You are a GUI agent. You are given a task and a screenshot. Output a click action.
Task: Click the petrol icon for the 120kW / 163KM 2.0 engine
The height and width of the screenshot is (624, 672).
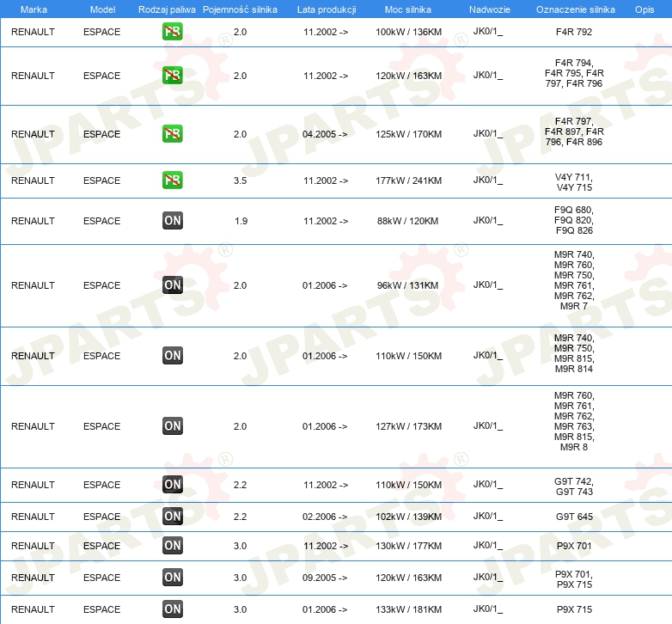173,76
